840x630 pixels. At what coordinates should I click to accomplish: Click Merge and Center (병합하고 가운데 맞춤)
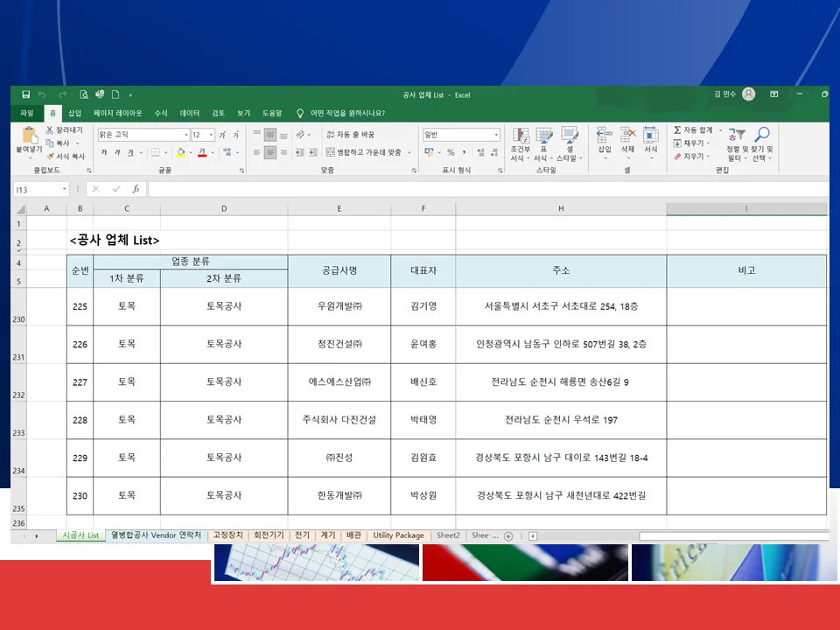click(x=364, y=152)
